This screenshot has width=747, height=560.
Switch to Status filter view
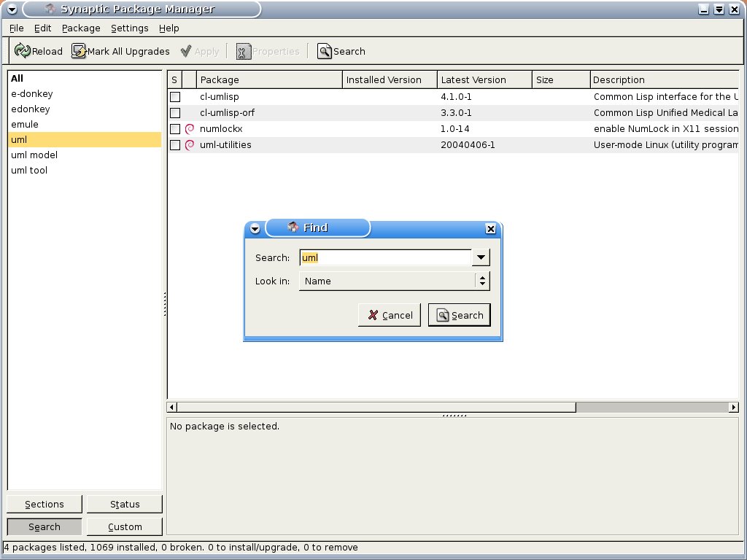[125, 504]
